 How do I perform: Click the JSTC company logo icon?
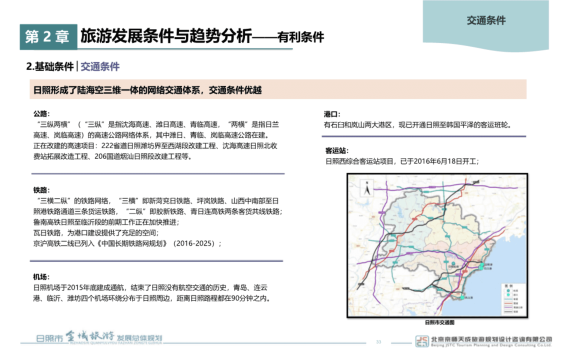(422, 341)
